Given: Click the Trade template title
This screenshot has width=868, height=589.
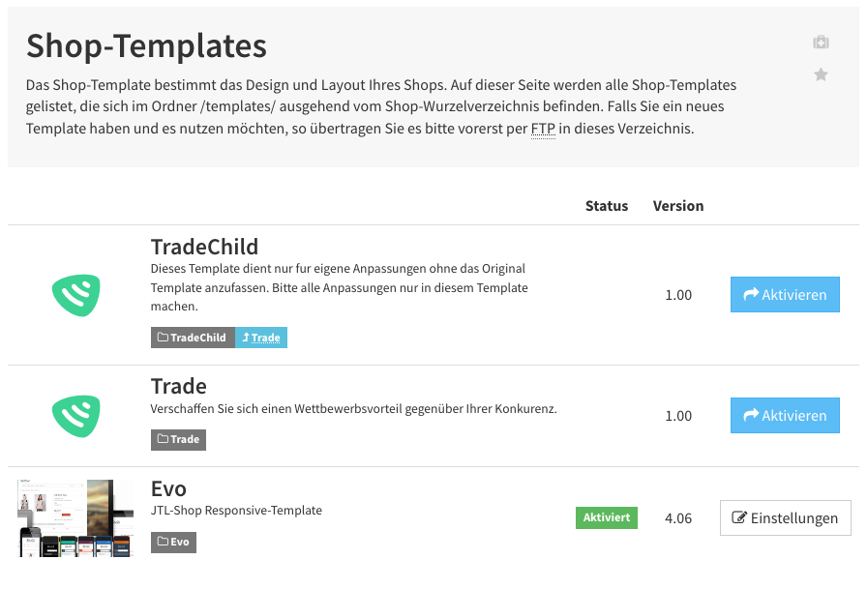Looking at the screenshot, I should (178, 386).
